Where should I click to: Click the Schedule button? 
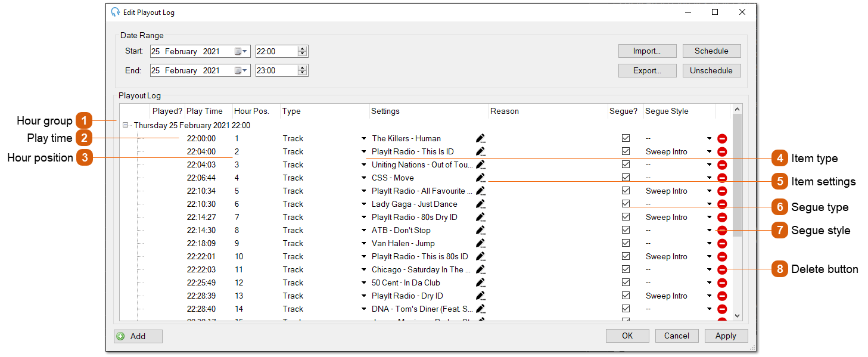click(x=711, y=51)
